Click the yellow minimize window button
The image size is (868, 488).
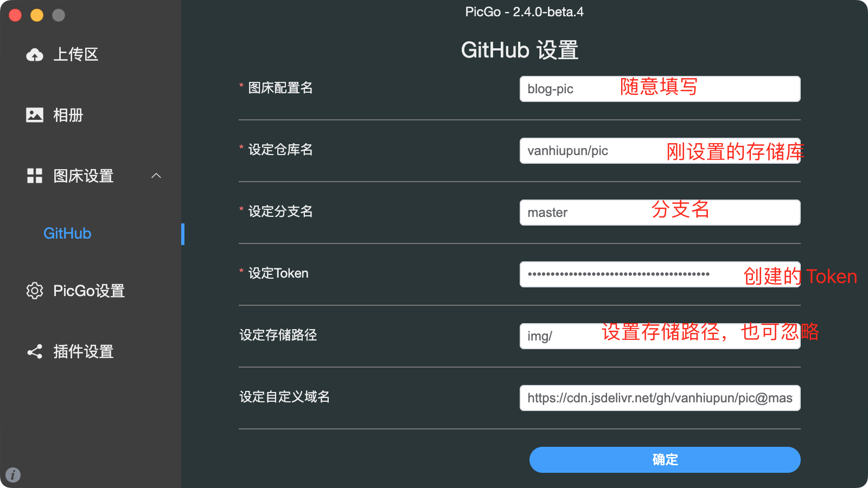tap(37, 15)
